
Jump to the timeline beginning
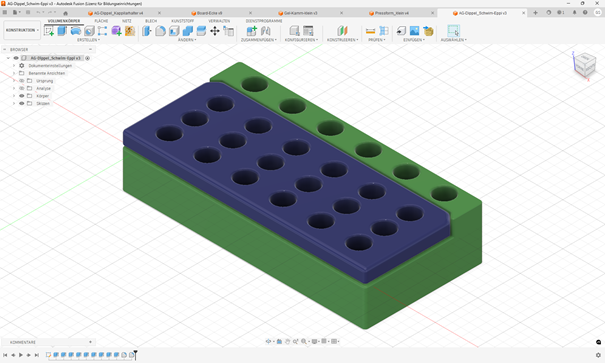pos(5,355)
